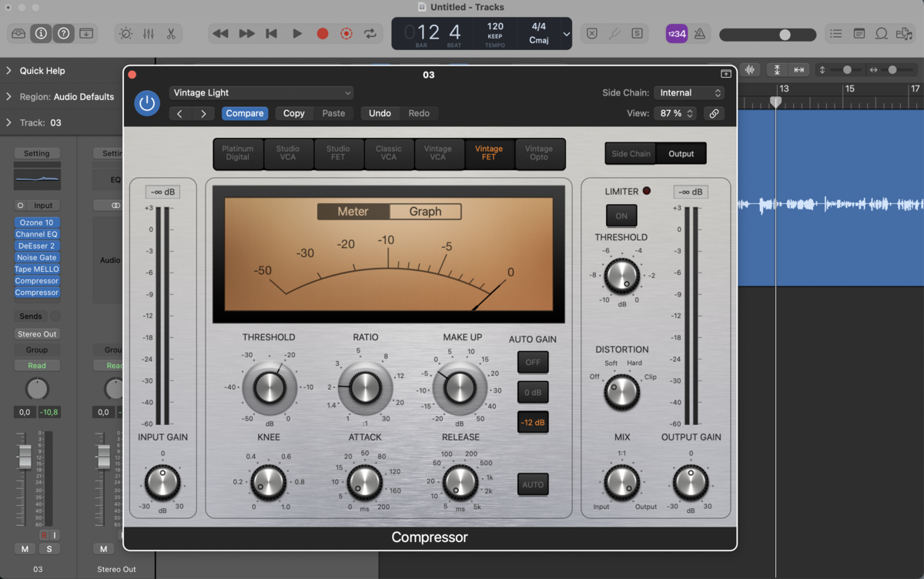Screen dimensions: 924x579
Task: Click the Undo button in plugin header
Action: coord(380,113)
